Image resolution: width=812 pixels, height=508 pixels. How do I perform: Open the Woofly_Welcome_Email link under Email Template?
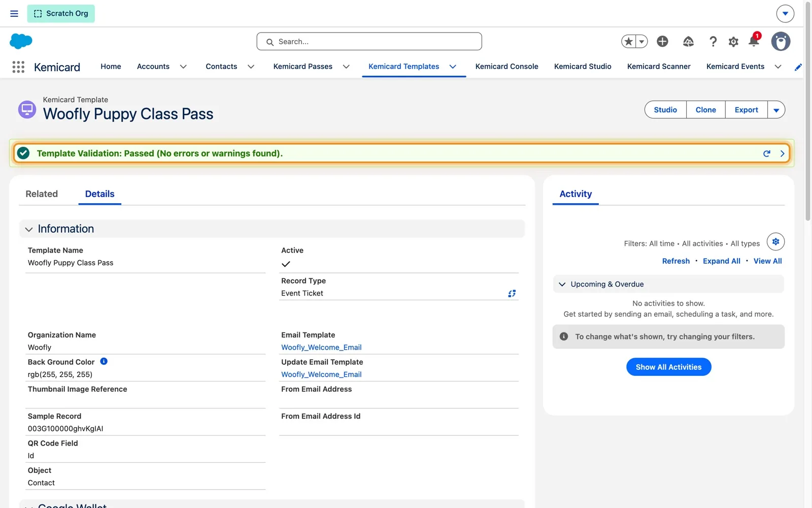point(321,347)
